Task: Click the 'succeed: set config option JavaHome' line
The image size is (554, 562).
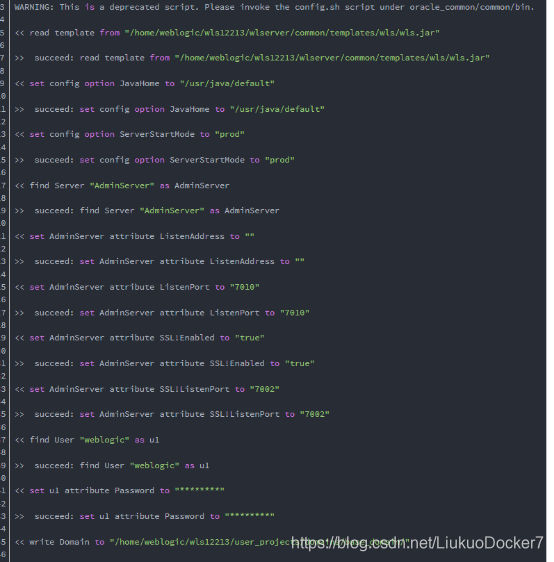Action: [170, 109]
